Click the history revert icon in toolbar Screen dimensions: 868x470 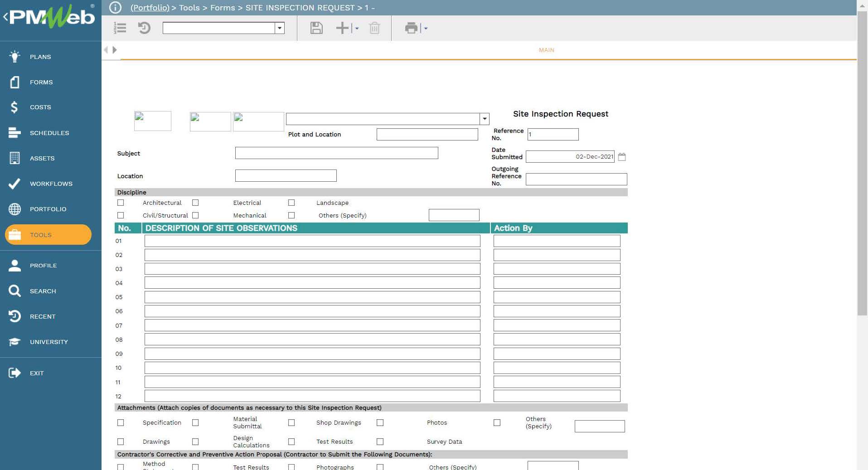144,28
